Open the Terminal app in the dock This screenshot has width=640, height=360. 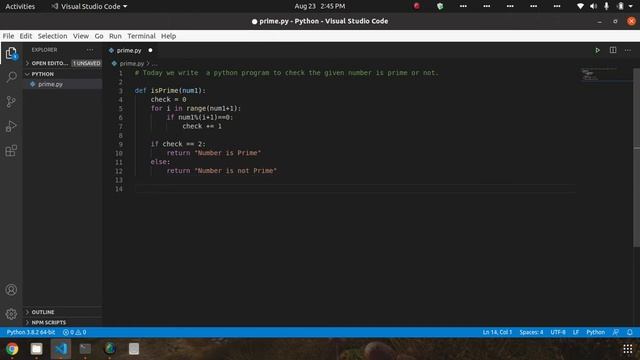coord(85,349)
